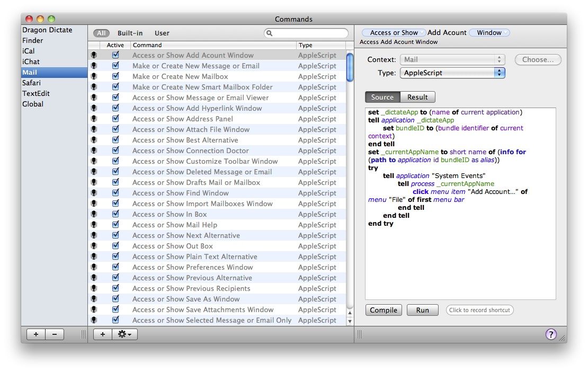588x372 pixels.
Task: Uncheck Active for Show Previous Recipients
Action: coord(115,288)
